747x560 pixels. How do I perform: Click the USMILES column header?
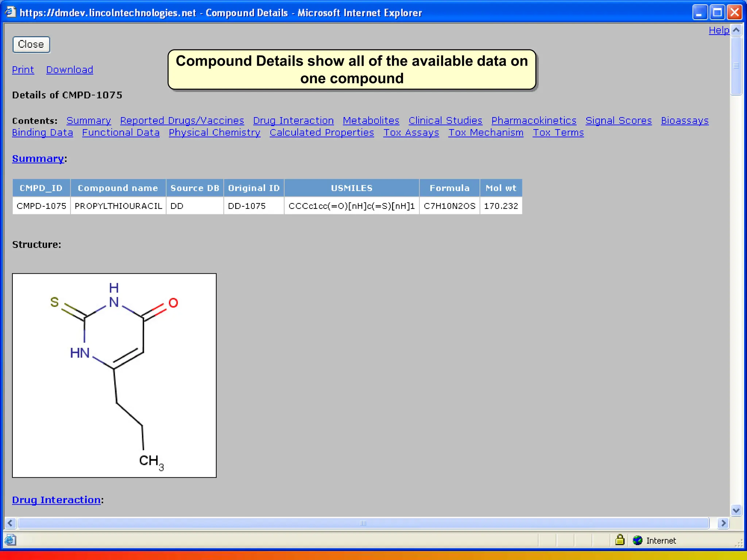pyautogui.click(x=352, y=188)
